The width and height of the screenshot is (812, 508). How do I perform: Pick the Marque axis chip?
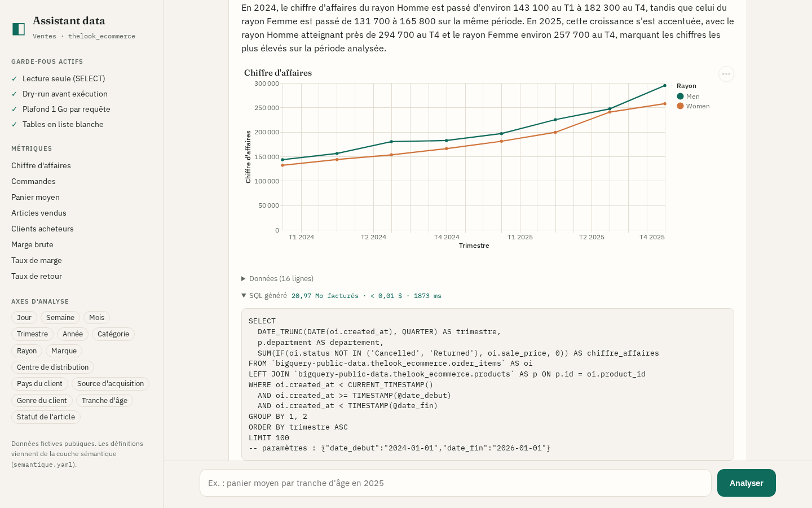[64, 351]
